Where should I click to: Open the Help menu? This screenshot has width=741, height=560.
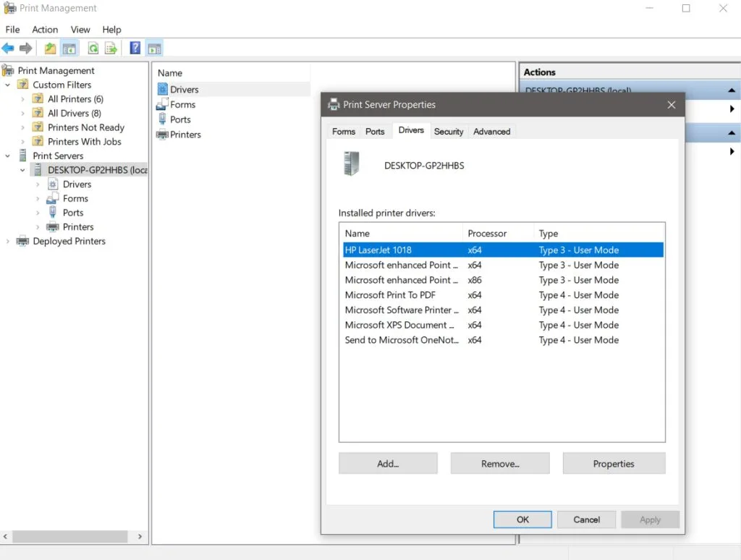coord(112,29)
